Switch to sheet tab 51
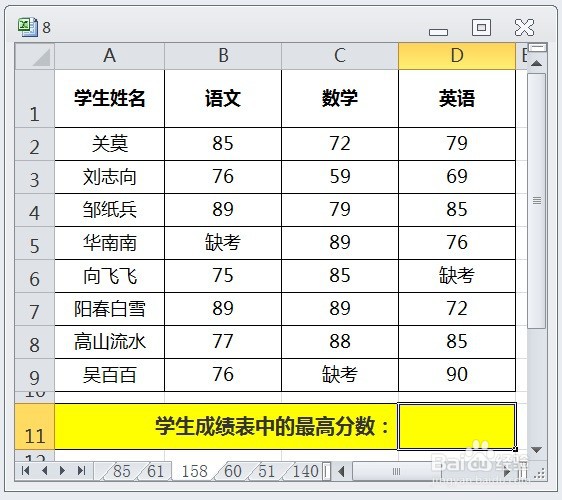The width and height of the screenshot is (562, 500). click(x=266, y=471)
